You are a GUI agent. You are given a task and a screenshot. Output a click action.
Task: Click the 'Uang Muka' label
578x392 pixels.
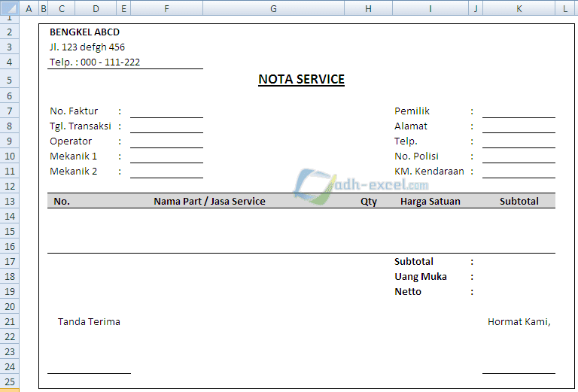click(x=421, y=277)
